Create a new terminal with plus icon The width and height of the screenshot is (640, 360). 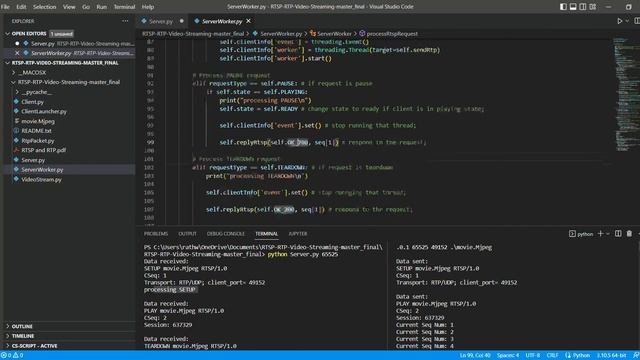point(600,233)
